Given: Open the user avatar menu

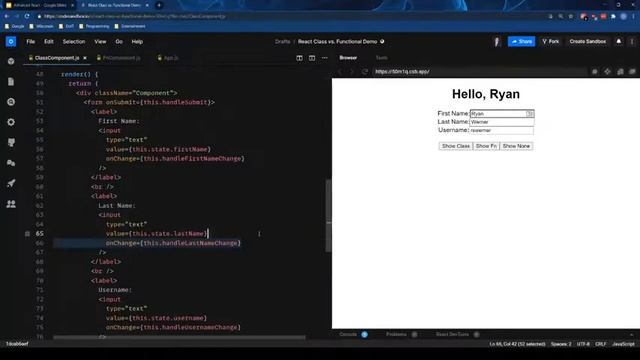Looking at the screenshot, I should pyautogui.click(x=497, y=42).
